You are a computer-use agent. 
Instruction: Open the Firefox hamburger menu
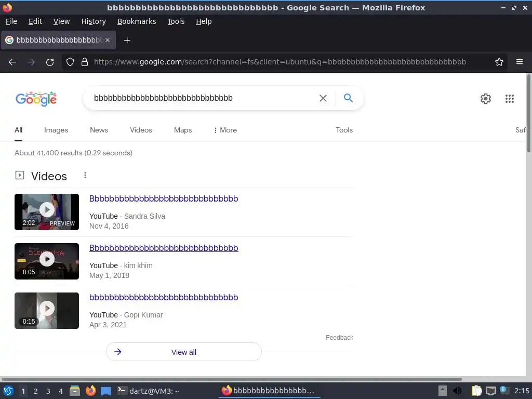click(x=519, y=62)
